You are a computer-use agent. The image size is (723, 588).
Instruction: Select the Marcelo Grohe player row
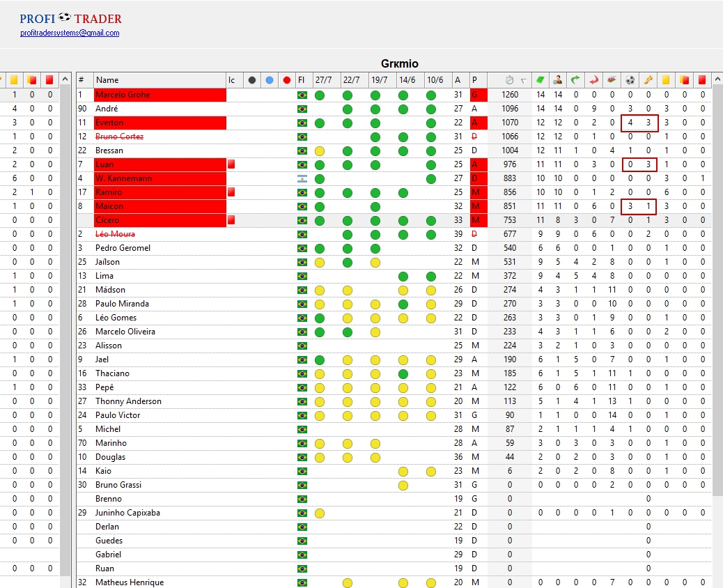tap(394, 95)
